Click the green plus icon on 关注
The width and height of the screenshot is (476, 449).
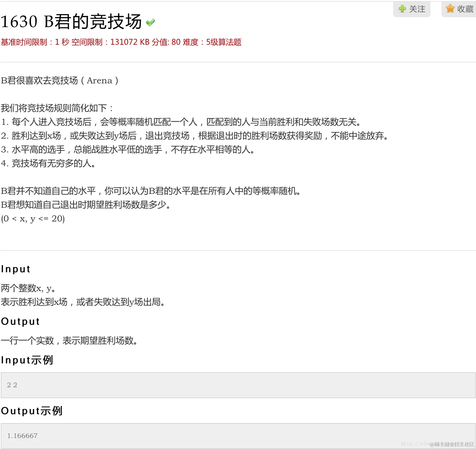click(x=402, y=9)
